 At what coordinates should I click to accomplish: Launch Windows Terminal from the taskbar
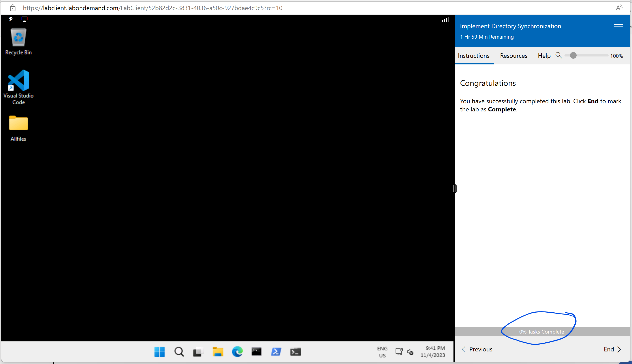click(x=295, y=351)
